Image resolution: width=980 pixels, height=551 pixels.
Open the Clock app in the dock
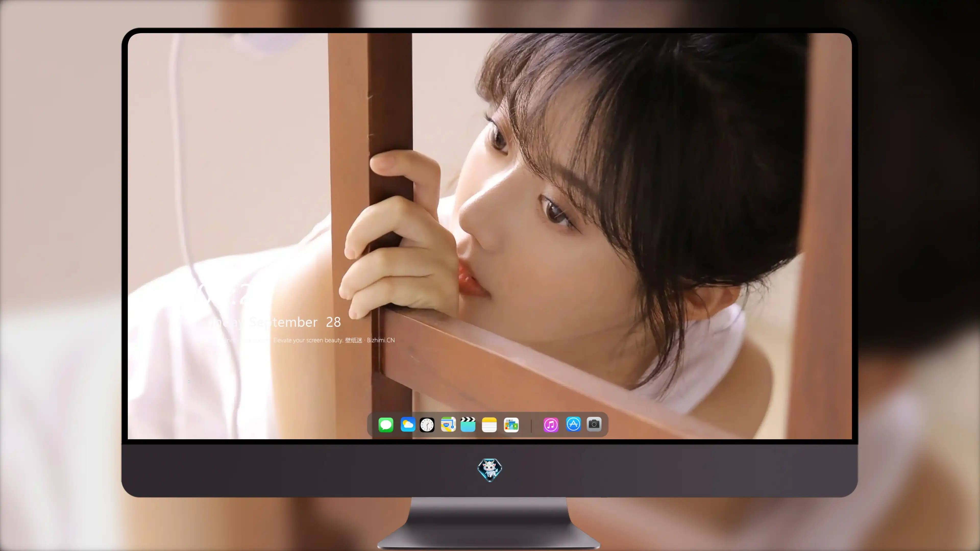(x=427, y=425)
